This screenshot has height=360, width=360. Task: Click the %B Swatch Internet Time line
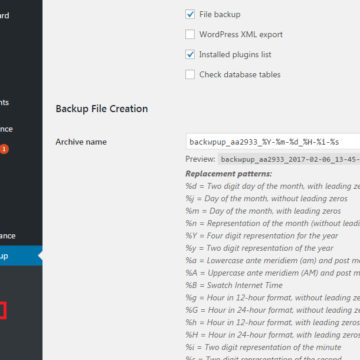pos(234,285)
